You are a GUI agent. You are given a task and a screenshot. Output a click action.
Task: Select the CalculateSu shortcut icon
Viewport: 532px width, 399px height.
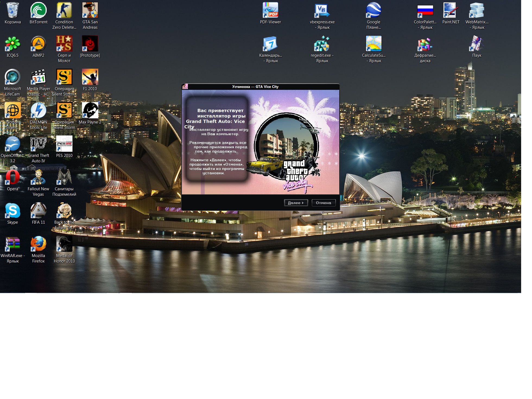[373, 44]
